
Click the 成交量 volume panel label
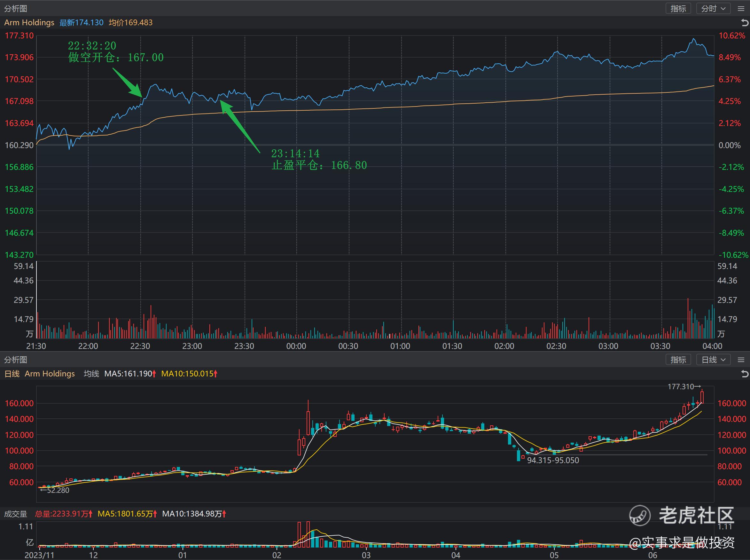16,514
